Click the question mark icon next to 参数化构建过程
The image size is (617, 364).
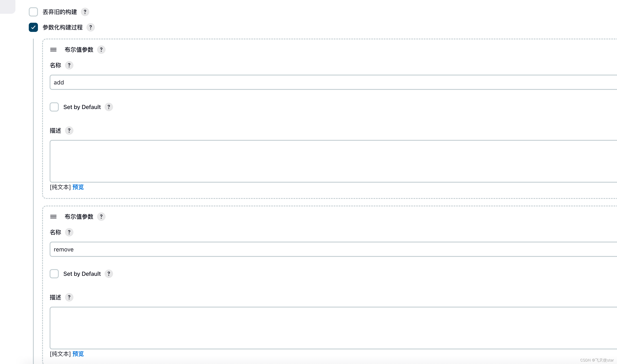pos(91,27)
